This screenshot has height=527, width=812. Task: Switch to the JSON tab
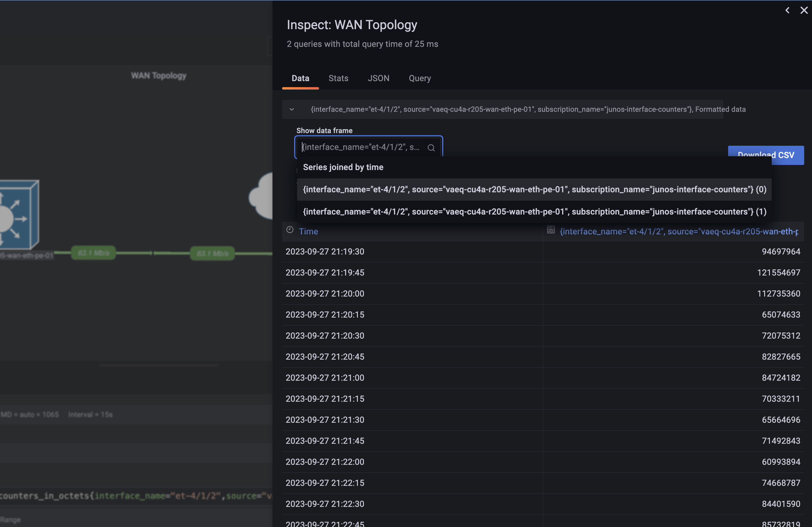378,78
